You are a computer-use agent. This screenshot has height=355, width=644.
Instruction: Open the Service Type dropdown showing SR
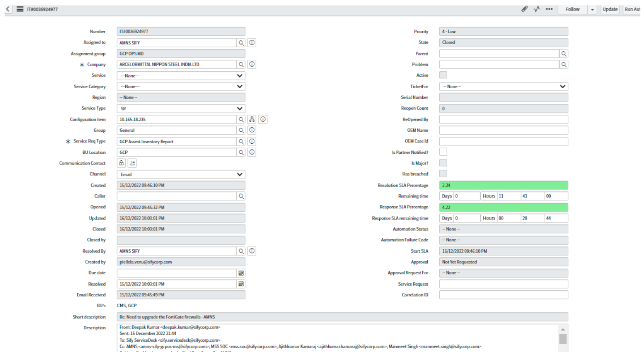(x=181, y=108)
